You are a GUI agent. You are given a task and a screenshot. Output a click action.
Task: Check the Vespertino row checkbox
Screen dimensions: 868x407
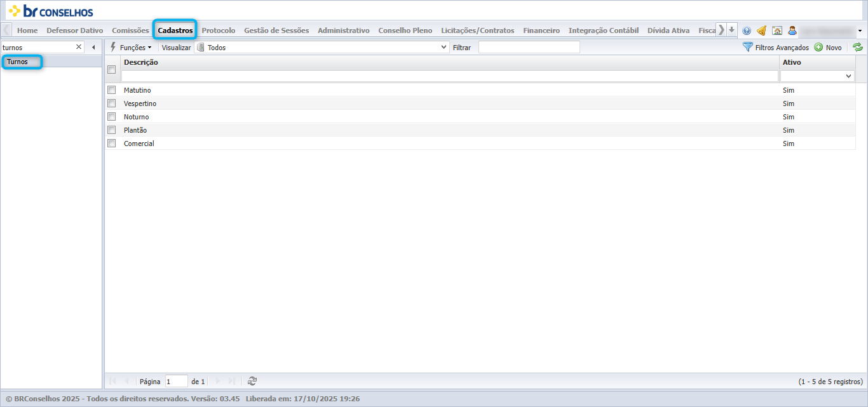tap(111, 103)
